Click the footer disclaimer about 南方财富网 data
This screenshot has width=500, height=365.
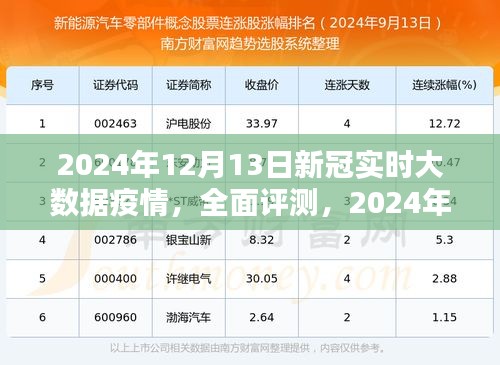(x=247, y=348)
